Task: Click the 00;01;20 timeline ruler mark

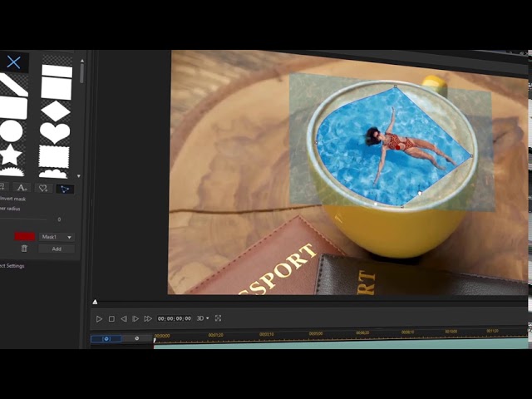Action: [x=216, y=335]
